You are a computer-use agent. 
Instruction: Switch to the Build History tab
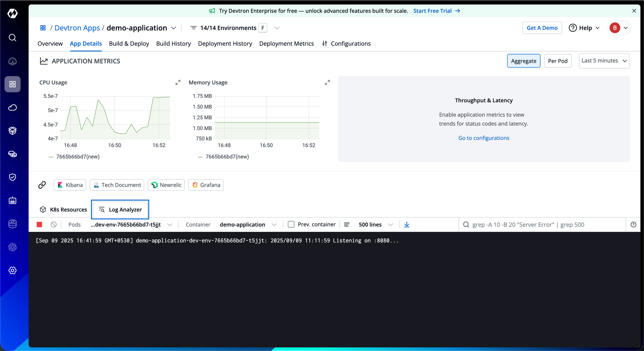173,44
